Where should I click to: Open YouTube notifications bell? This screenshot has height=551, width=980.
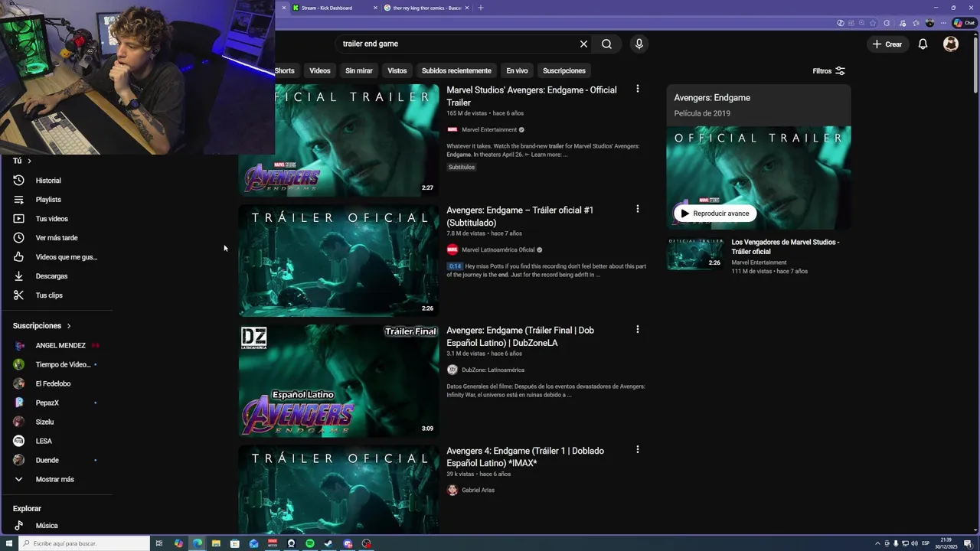tap(923, 44)
